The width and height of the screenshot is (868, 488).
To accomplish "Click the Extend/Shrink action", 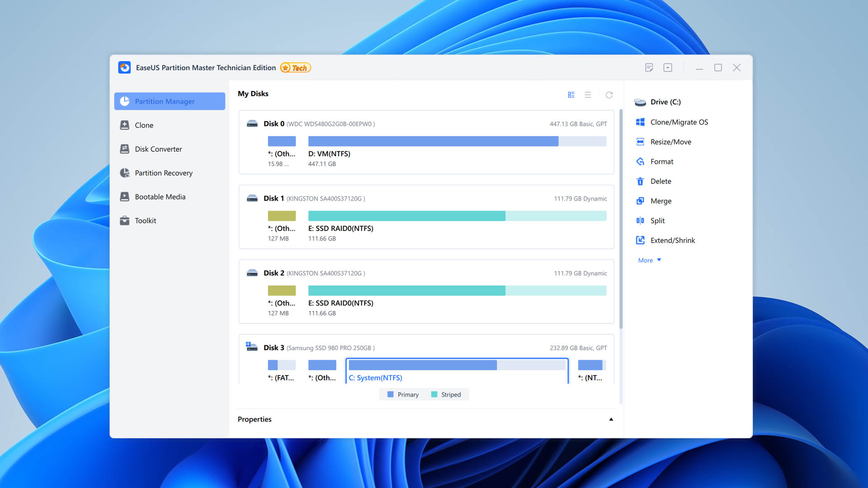I will [x=673, y=240].
